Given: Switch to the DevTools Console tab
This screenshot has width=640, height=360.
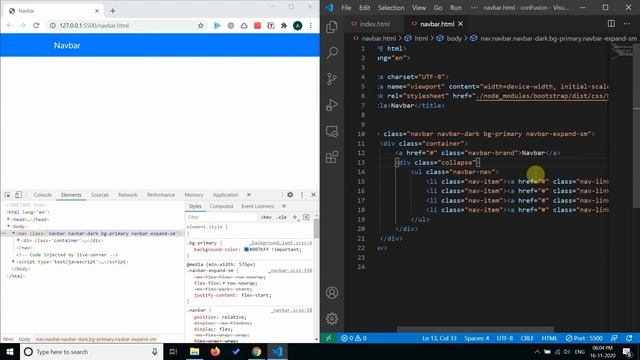Looking at the screenshot, I should (42, 195).
